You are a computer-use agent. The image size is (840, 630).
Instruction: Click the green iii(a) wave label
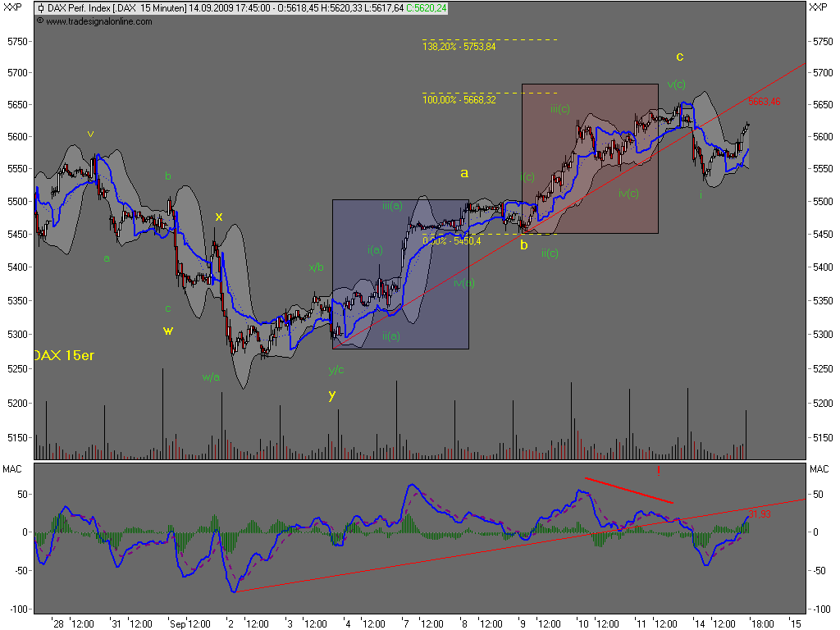point(392,205)
